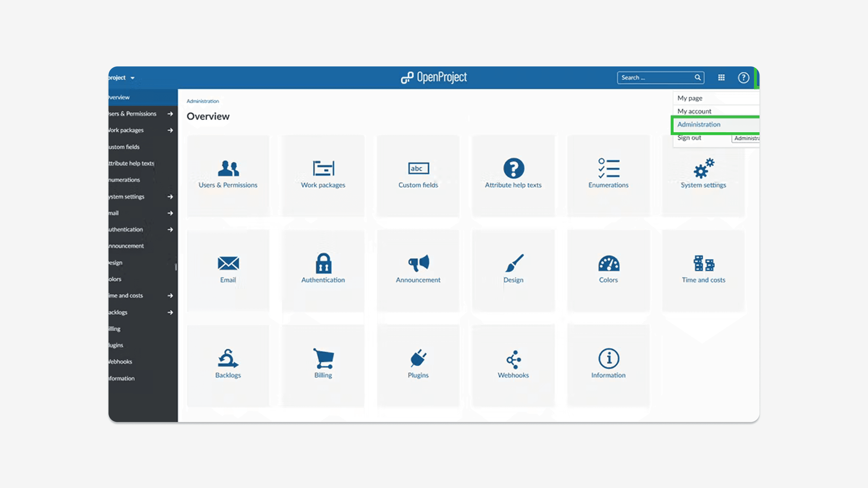Select Design in the sidebar
The height and width of the screenshot is (488, 868).
(x=143, y=263)
